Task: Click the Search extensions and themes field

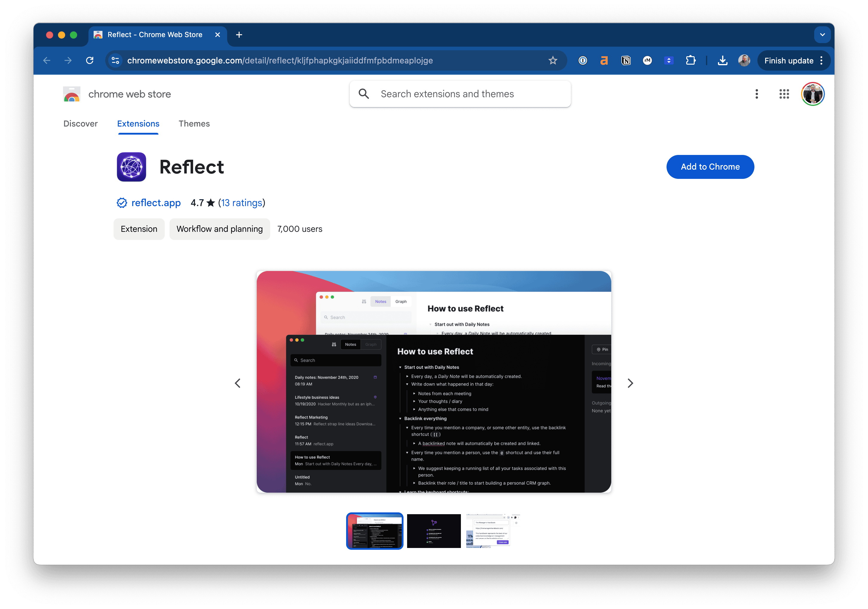Action: tap(460, 94)
